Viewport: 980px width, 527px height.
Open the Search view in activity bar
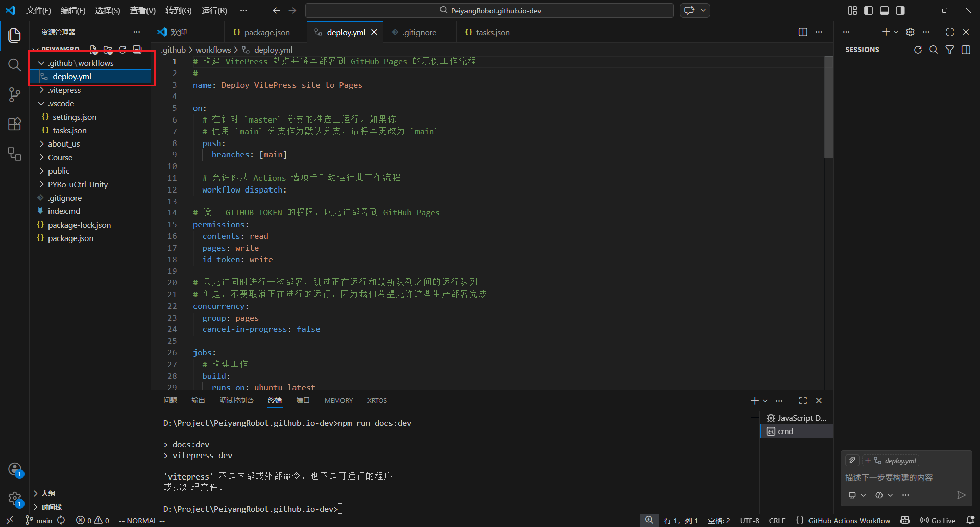14,65
